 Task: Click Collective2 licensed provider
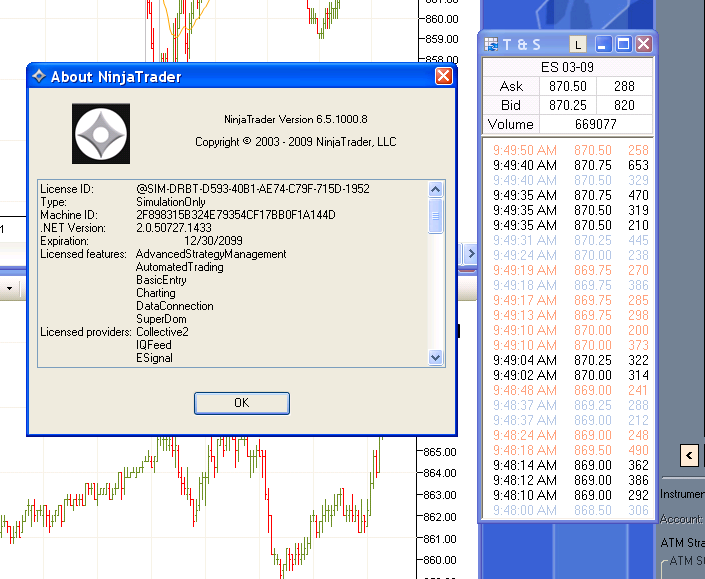pyautogui.click(x=162, y=332)
